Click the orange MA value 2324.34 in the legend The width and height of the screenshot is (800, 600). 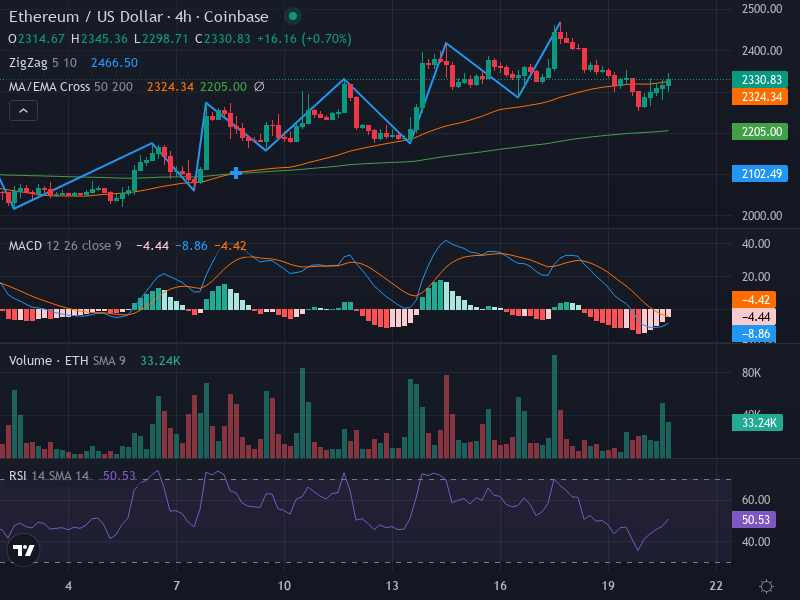pos(170,87)
